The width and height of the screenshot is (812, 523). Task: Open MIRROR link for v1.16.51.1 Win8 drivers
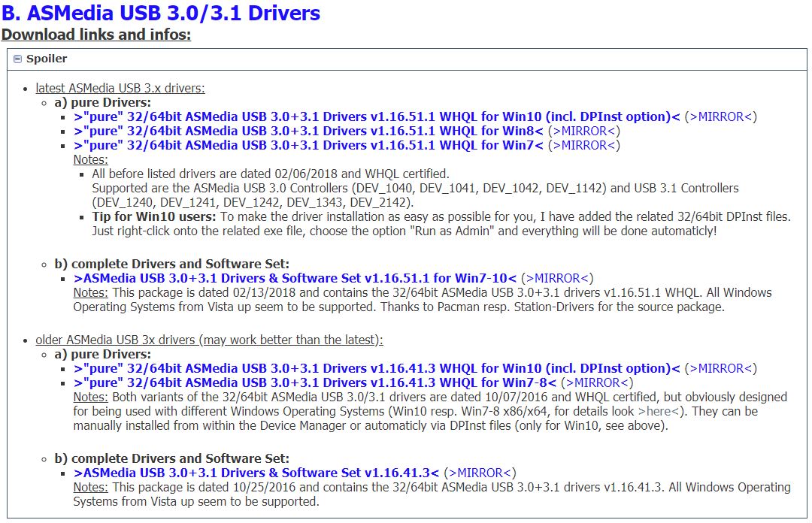[x=584, y=131]
